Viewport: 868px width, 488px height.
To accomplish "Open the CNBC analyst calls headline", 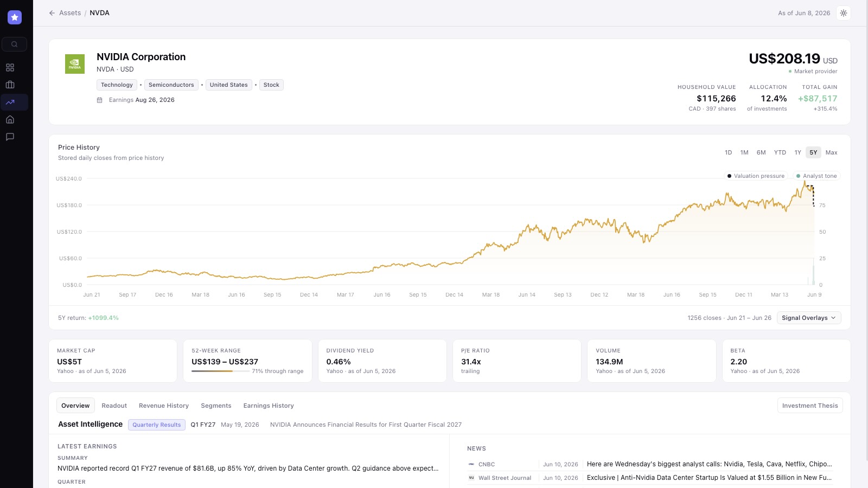I will 709,465.
